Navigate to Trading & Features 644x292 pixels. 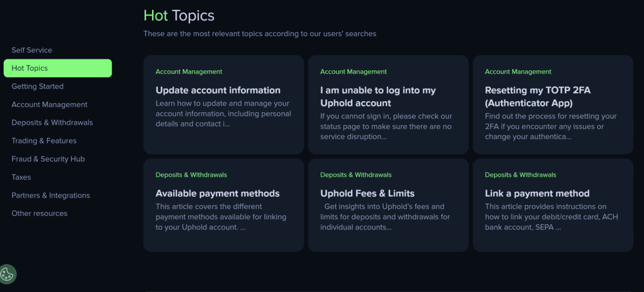(x=44, y=141)
